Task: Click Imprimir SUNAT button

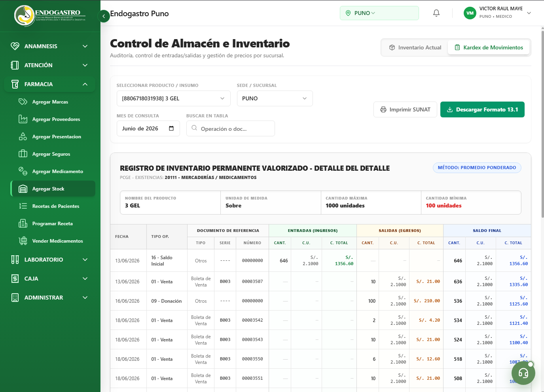Action: pos(405,109)
